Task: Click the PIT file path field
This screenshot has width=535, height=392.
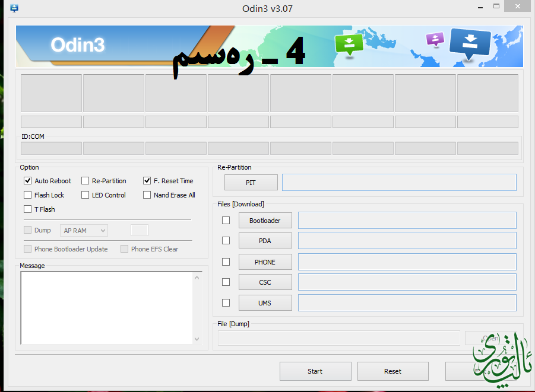Action: tap(399, 183)
